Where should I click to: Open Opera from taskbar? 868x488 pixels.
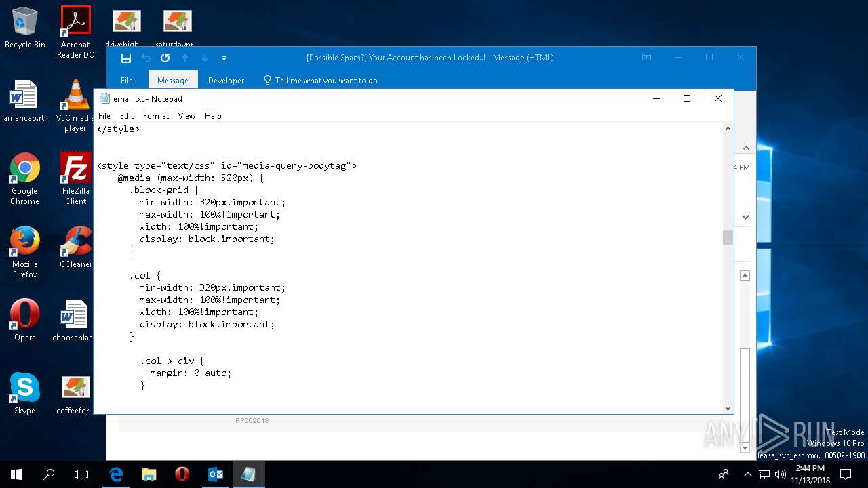(x=182, y=474)
